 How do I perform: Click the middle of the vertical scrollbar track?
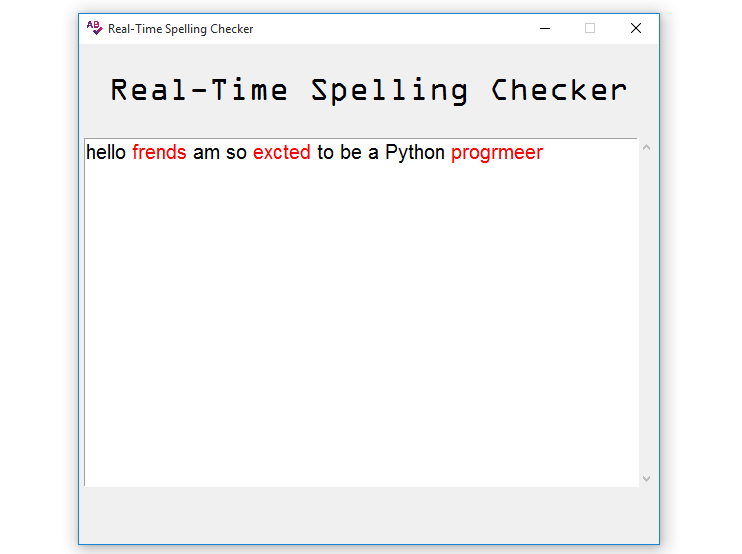pyautogui.click(x=646, y=312)
